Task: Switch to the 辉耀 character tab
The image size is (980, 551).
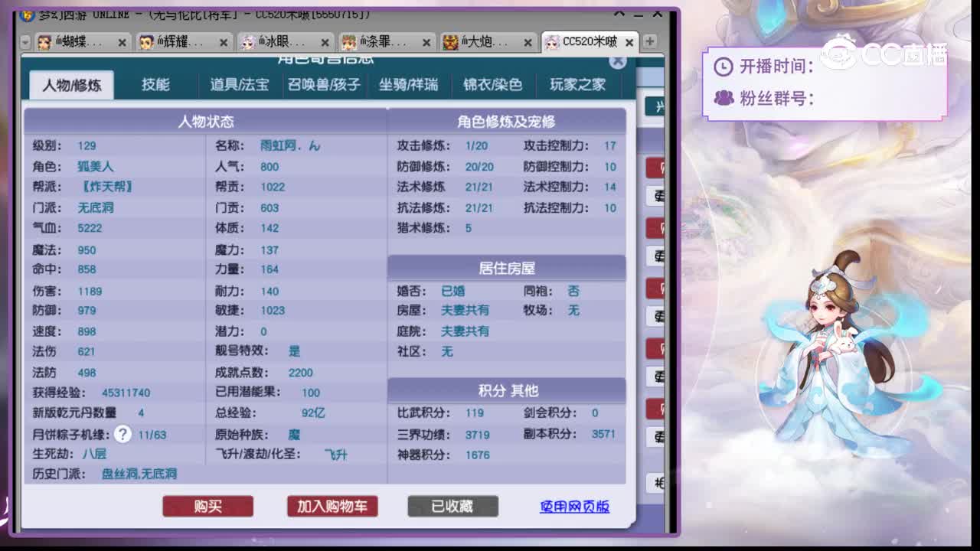Action: click(x=183, y=42)
